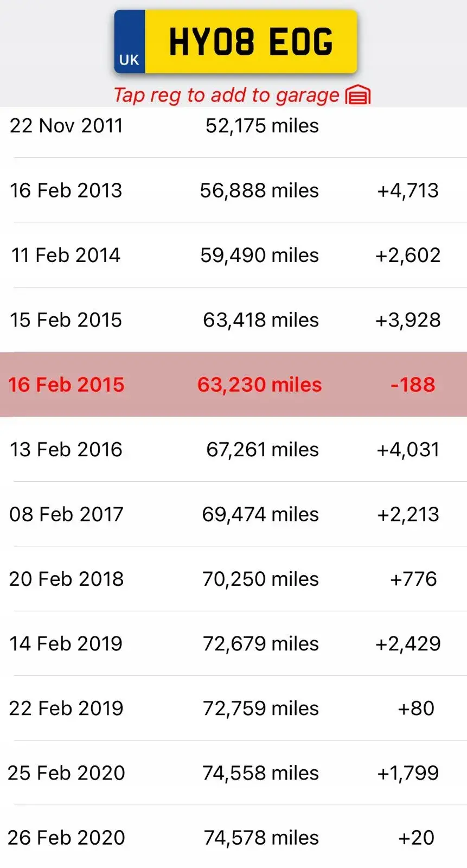Tap the 72,759 miles reading

pos(260,708)
